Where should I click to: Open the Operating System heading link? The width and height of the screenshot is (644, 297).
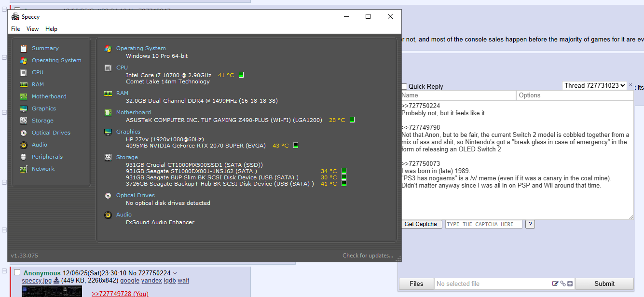(x=141, y=48)
